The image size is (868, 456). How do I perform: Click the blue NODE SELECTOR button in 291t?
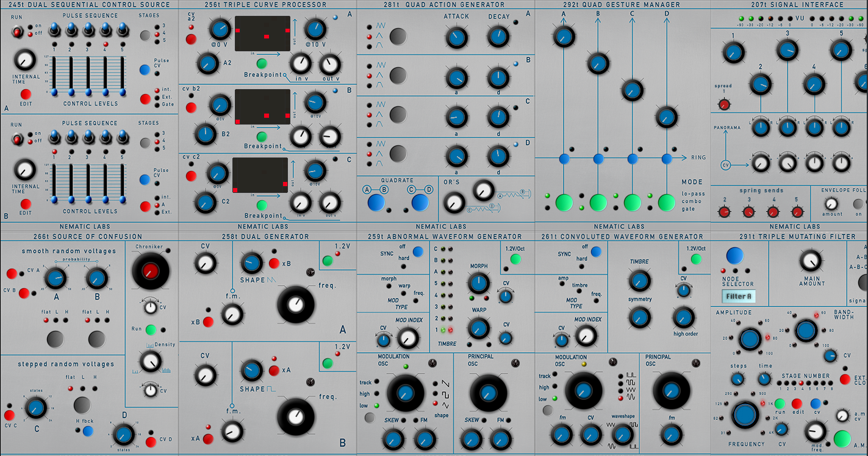click(734, 255)
